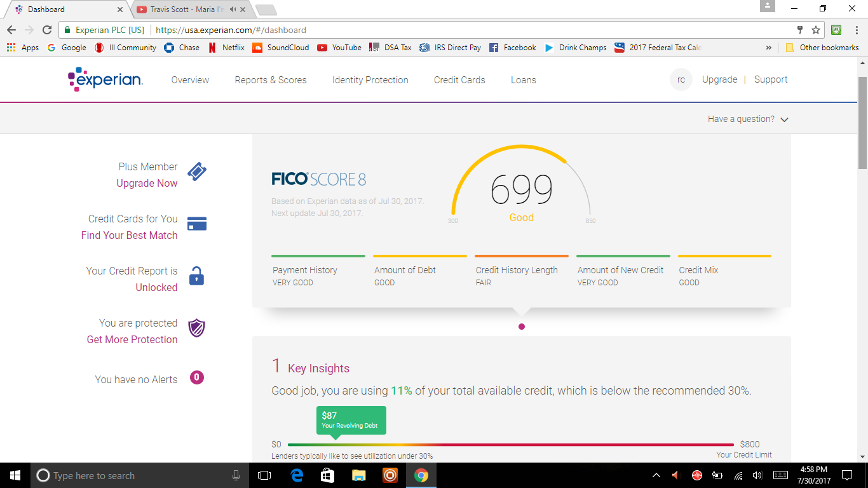Click the Chrome taskbar icon
The height and width of the screenshot is (488, 868).
tap(421, 475)
